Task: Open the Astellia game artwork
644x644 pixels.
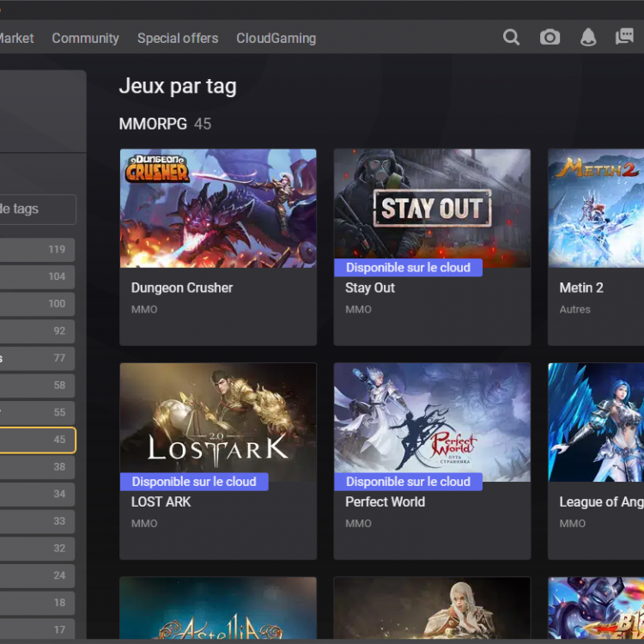Action: click(x=218, y=608)
